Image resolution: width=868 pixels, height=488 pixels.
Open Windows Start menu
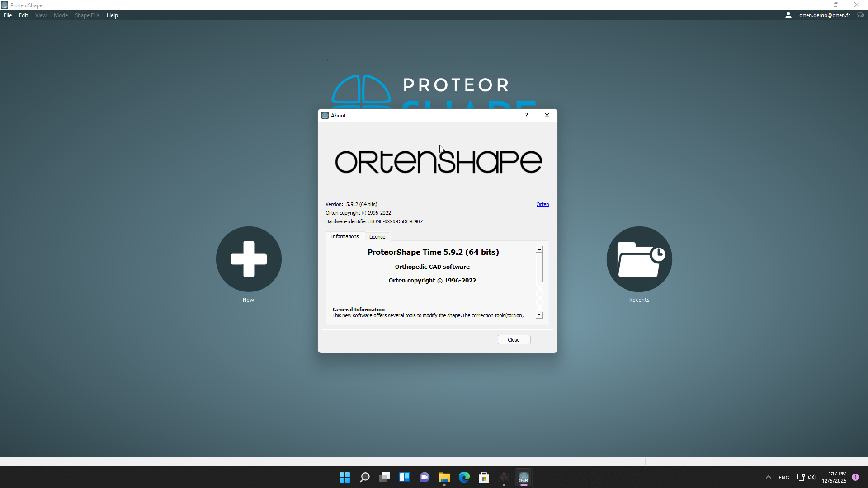pyautogui.click(x=345, y=478)
